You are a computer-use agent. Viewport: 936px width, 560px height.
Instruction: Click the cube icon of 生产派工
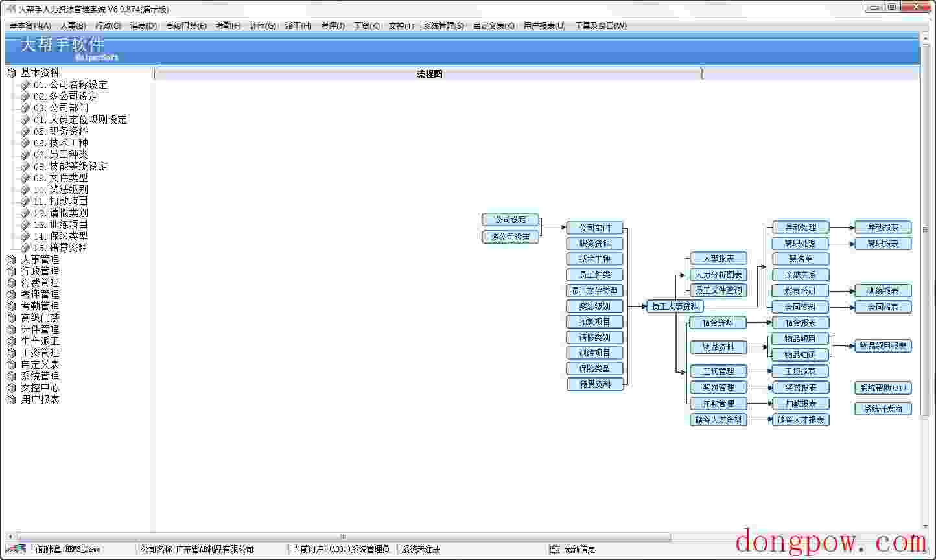coord(12,342)
